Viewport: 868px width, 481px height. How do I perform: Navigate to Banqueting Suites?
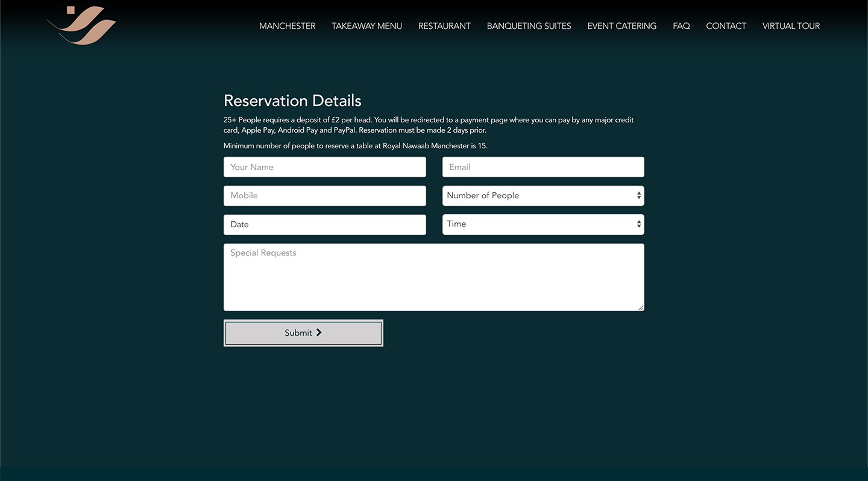tap(529, 26)
